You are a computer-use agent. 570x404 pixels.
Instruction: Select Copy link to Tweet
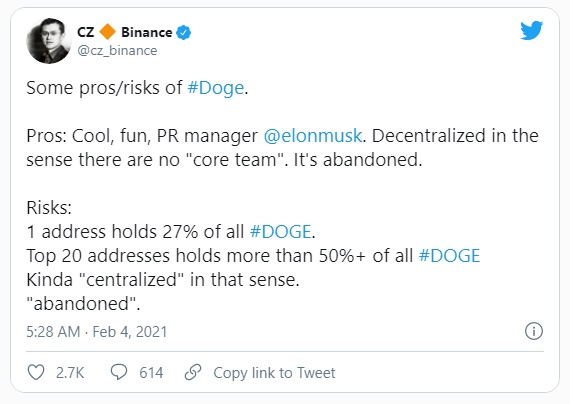click(274, 373)
